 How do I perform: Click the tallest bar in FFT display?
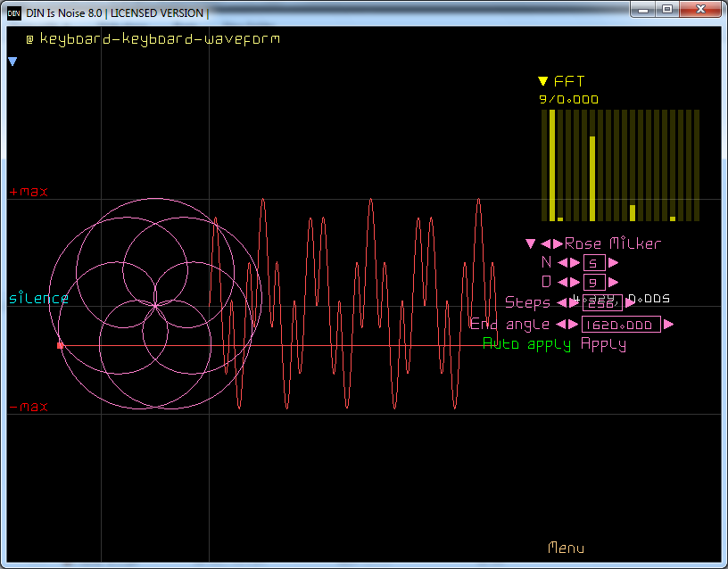tap(552, 165)
